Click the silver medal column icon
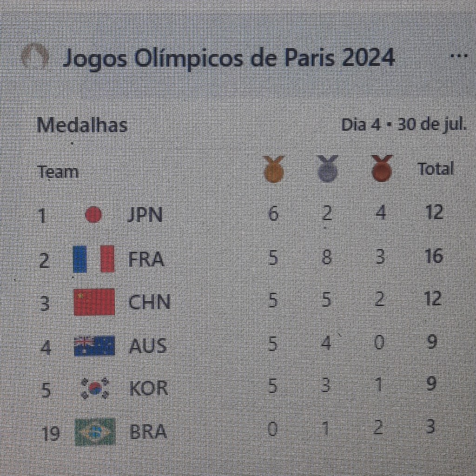Image resolution: width=476 pixels, height=476 pixels. click(x=327, y=169)
